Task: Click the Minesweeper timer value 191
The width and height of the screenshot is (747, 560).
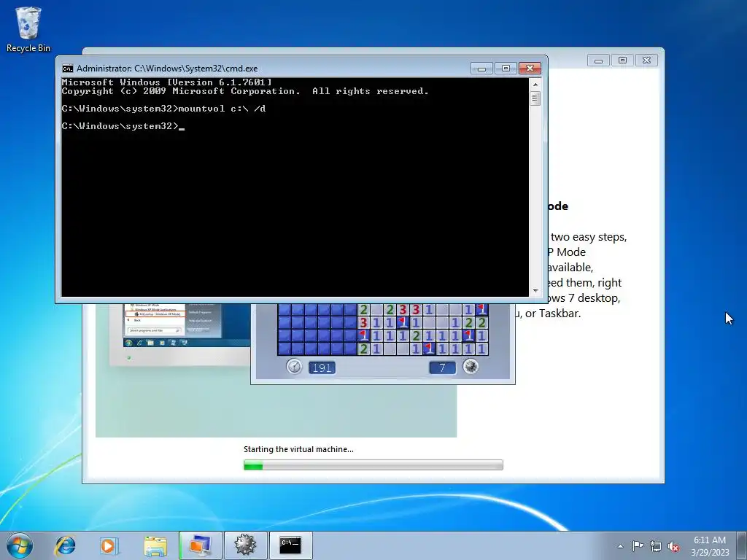Action: coord(322,367)
